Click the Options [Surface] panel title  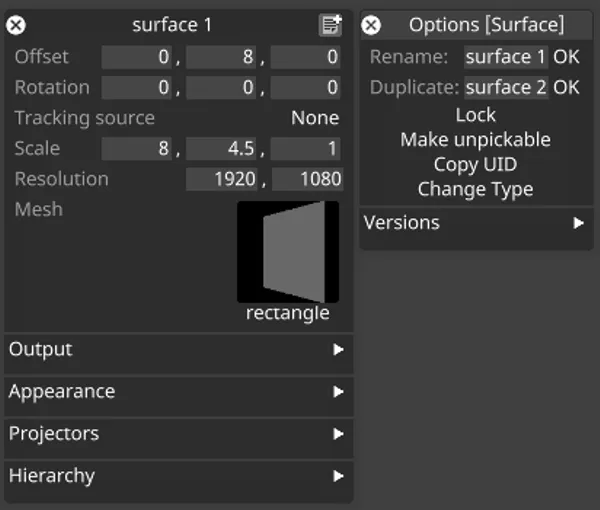click(486, 25)
